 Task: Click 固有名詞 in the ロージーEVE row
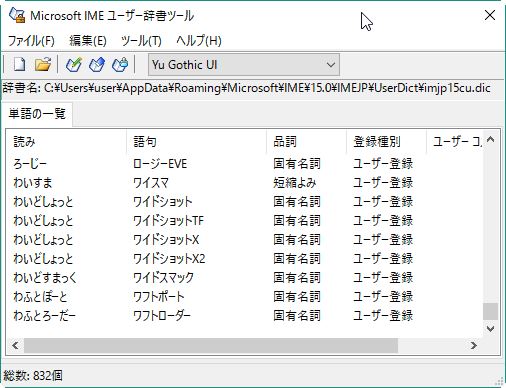(297, 164)
